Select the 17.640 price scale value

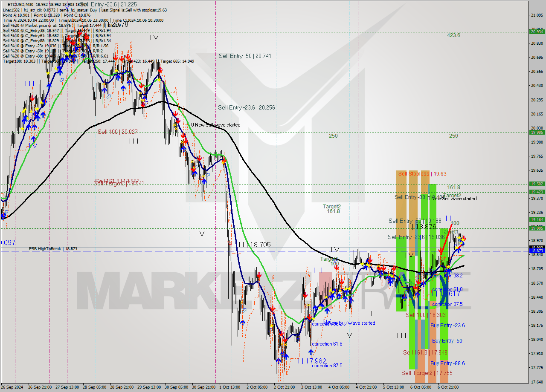click(x=537, y=382)
